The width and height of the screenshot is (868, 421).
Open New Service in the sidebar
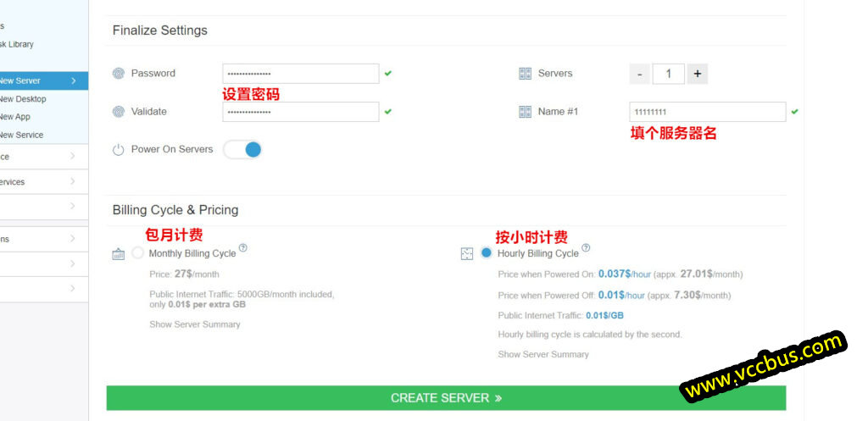pos(22,135)
